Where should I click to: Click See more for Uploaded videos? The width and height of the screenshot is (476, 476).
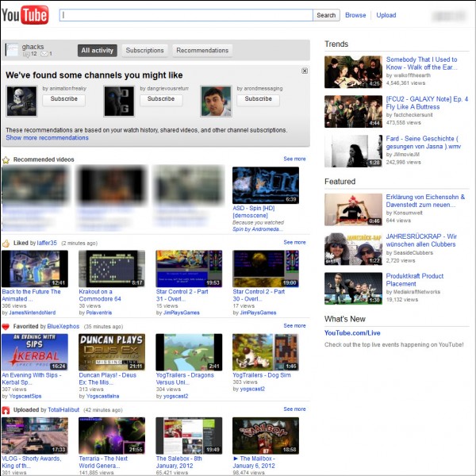(294, 409)
